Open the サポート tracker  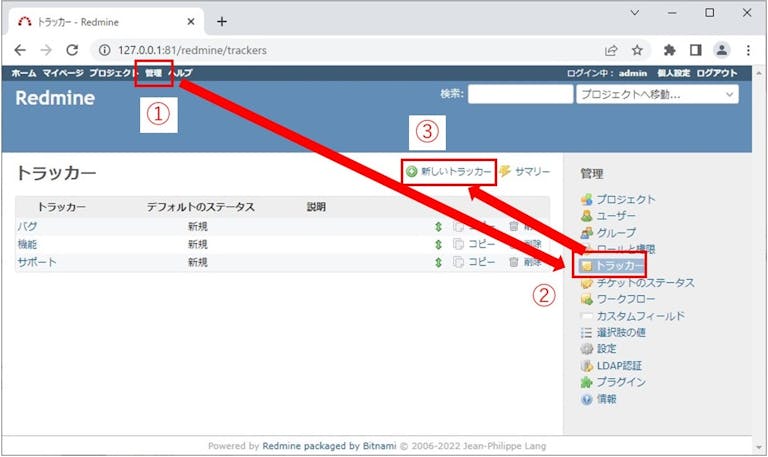click(x=37, y=262)
